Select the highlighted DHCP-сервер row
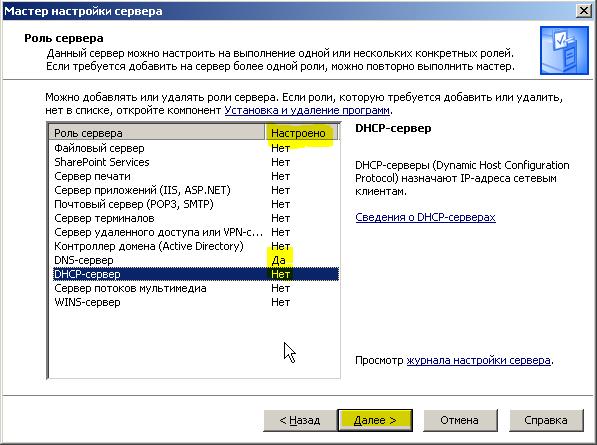This screenshot has height=445, width=597. [196, 274]
